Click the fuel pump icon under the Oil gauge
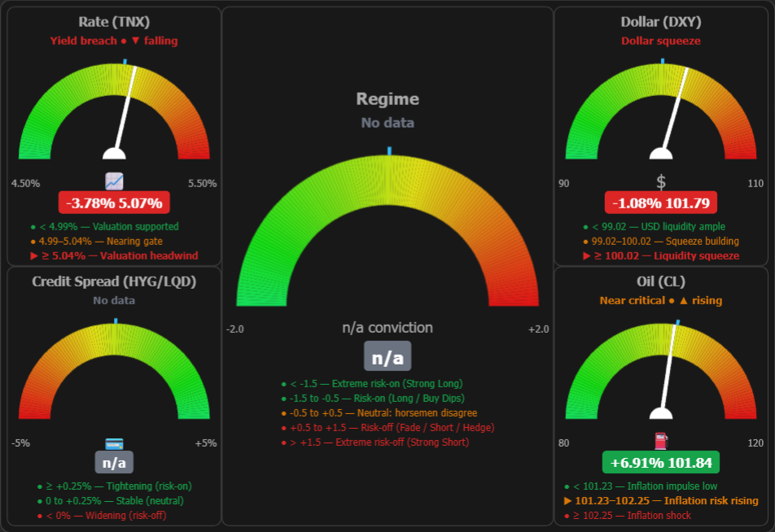 click(661, 441)
